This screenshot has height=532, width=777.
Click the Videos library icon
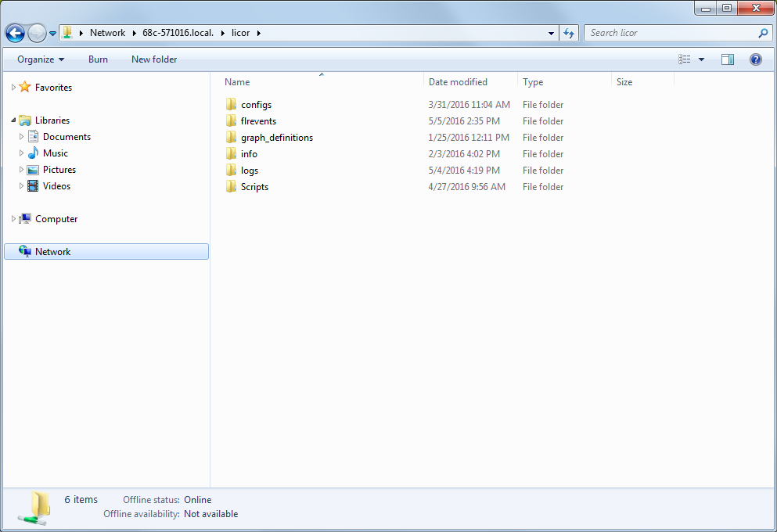(33, 185)
